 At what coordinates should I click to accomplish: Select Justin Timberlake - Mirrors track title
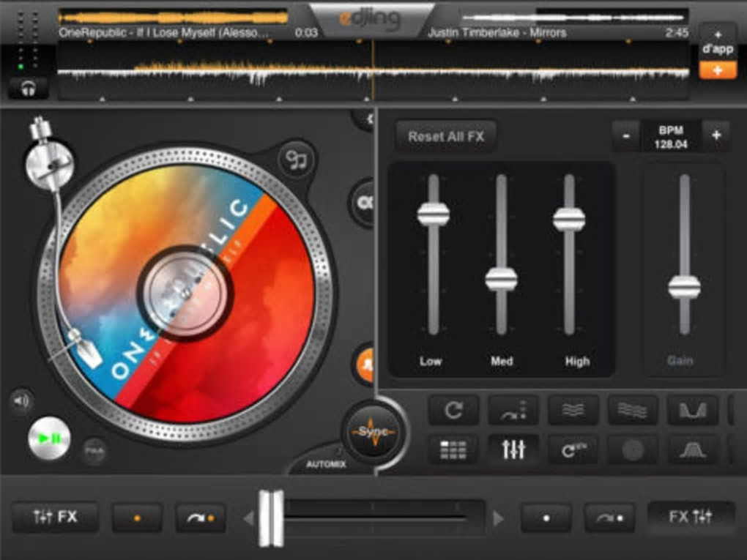(497, 33)
